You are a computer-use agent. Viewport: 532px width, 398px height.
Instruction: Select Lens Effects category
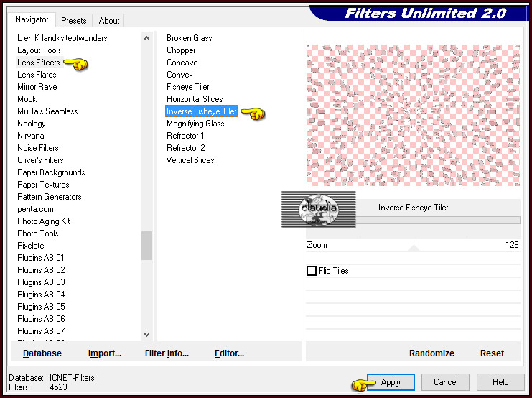(x=39, y=63)
